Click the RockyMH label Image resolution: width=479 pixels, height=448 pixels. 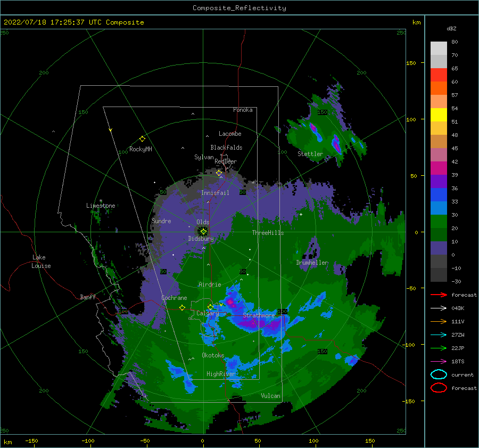click(141, 149)
